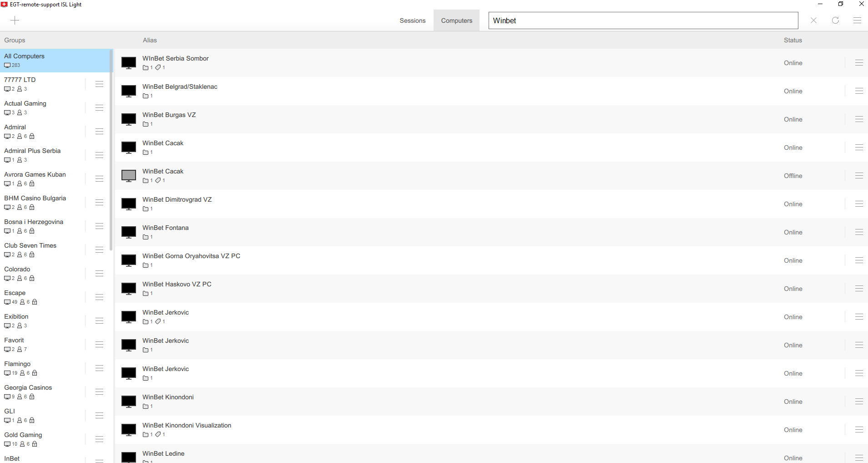
Task: Open row menu for WinBet Burgas VZ
Action: coord(859,119)
